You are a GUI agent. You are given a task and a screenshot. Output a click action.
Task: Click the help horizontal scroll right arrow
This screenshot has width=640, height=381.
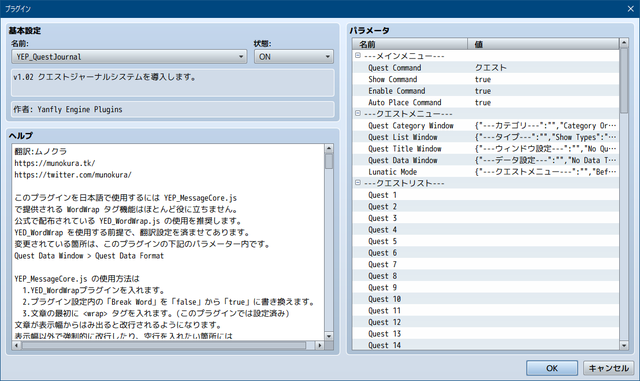pos(320,345)
